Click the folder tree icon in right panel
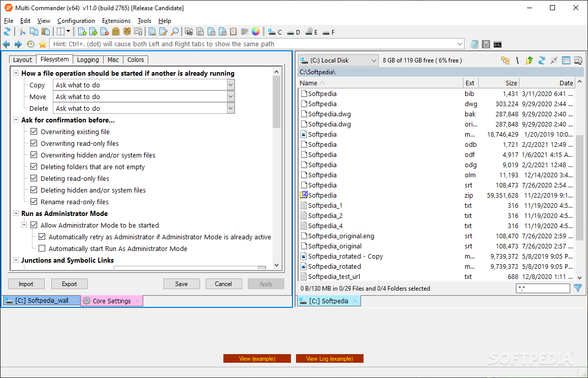The width and height of the screenshot is (588, 378). click(505, 60)
